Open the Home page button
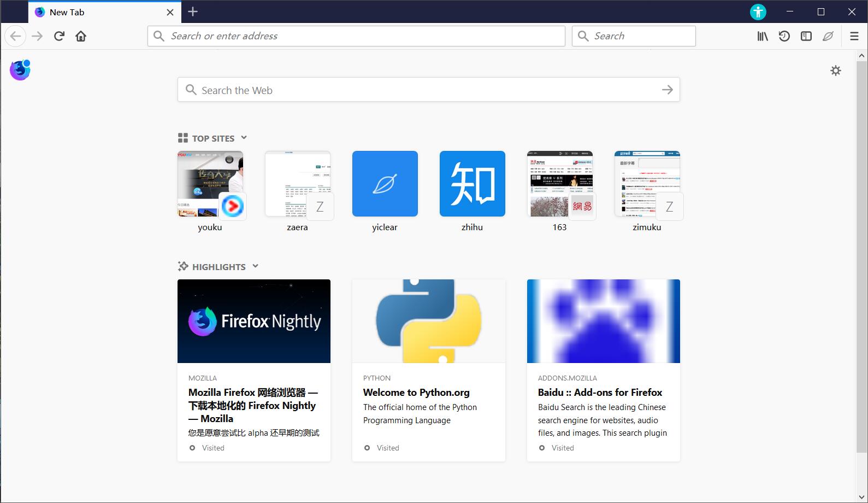The width and height of the screenshot is (868, 503). [x=81, y=36]
